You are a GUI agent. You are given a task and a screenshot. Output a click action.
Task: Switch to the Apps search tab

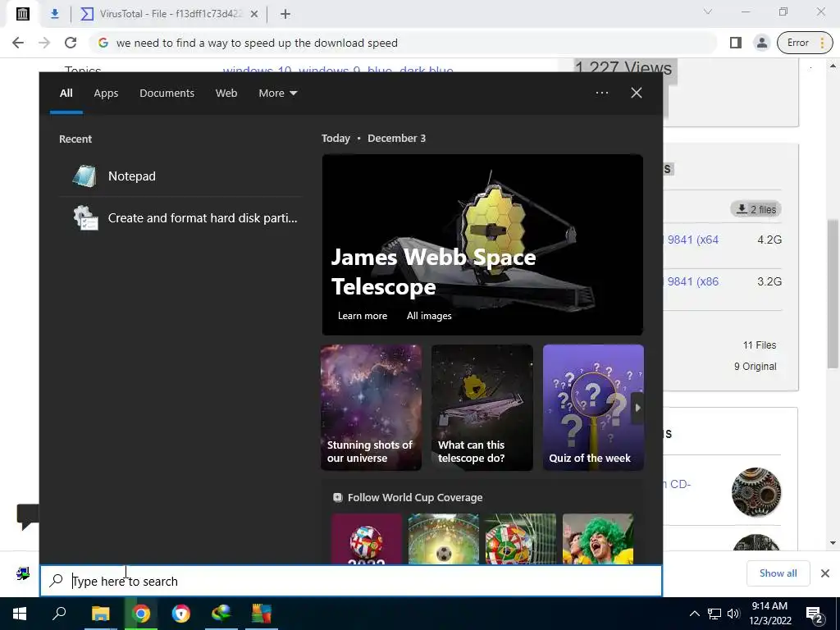tap(106, 94)
